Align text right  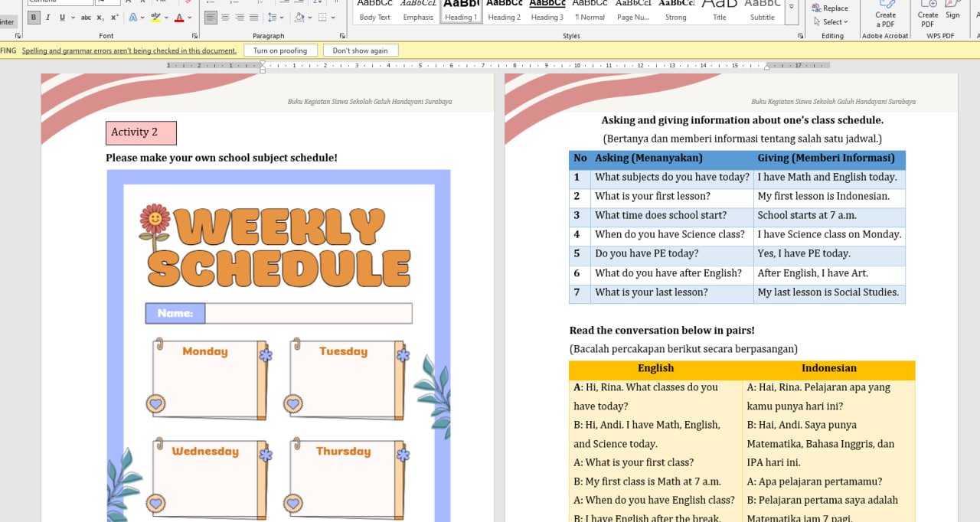pyautogui.click(x=240, y=17)
